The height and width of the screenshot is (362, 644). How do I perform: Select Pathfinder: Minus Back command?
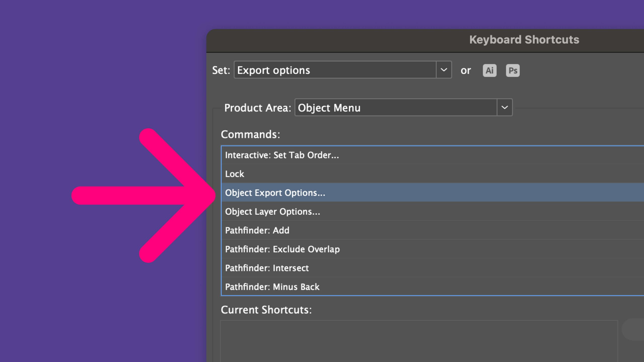click(272, 287)
